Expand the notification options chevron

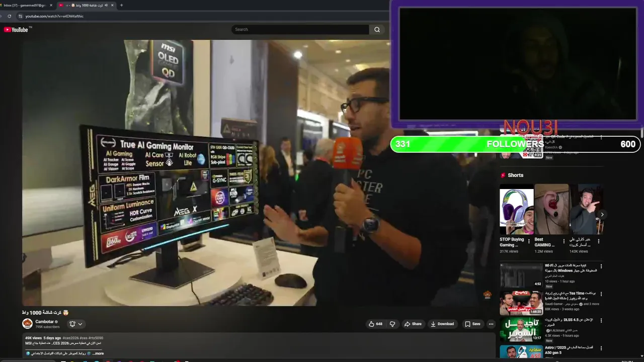pyautogui.click(x=80, y=324)
